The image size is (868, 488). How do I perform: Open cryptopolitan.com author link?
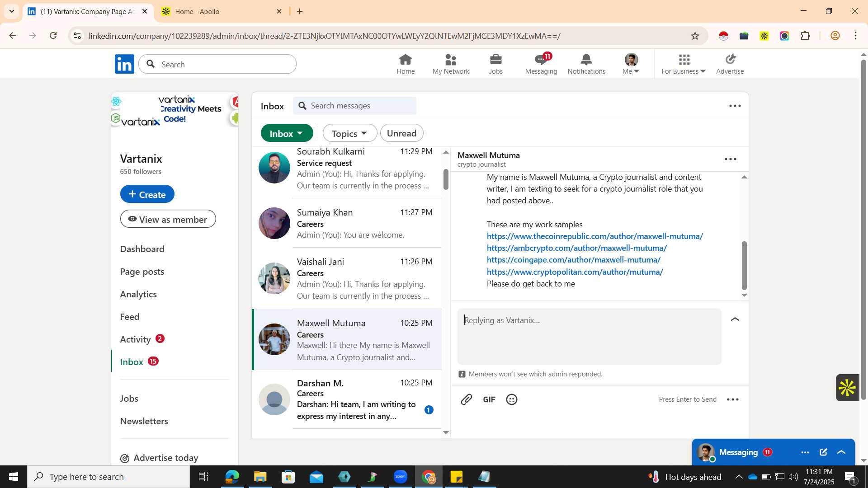click(x=575, y=272)
